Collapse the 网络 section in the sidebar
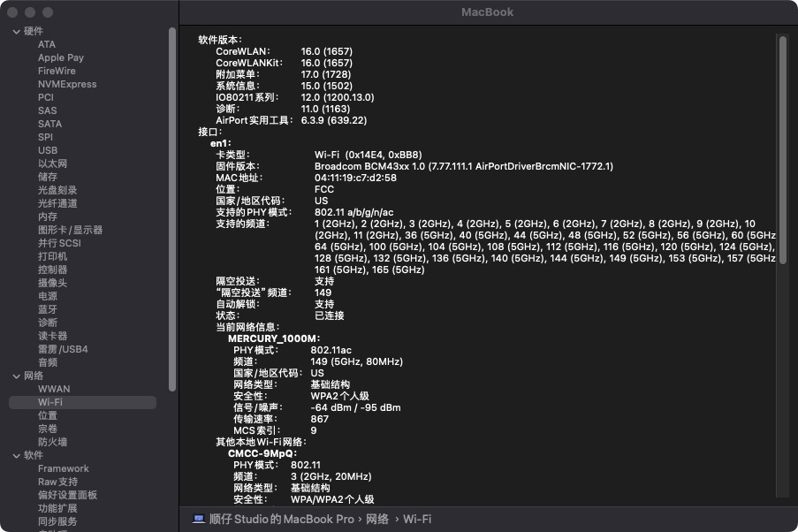The height and width of the screenshot is (532, 798). pos(15,376)
